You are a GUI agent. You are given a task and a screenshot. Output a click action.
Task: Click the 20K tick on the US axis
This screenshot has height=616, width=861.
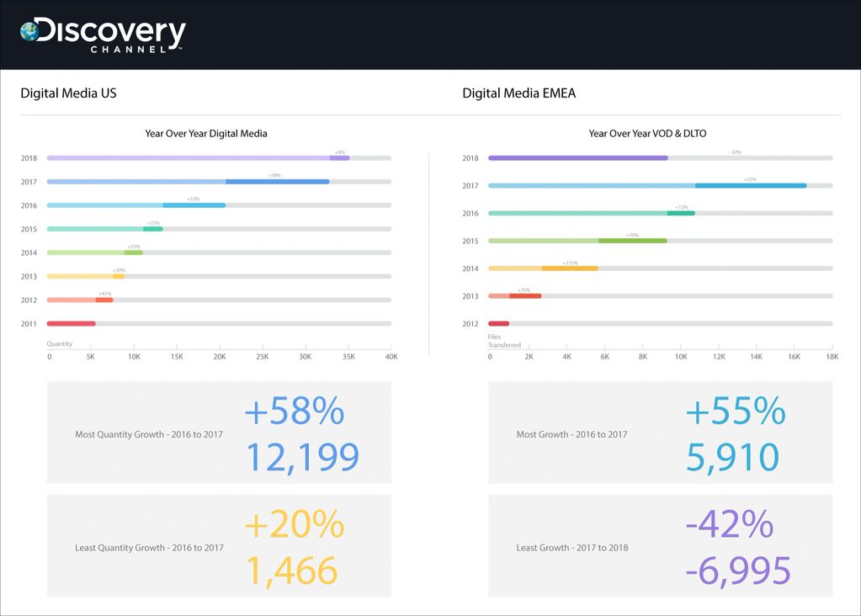click(220, 356)
